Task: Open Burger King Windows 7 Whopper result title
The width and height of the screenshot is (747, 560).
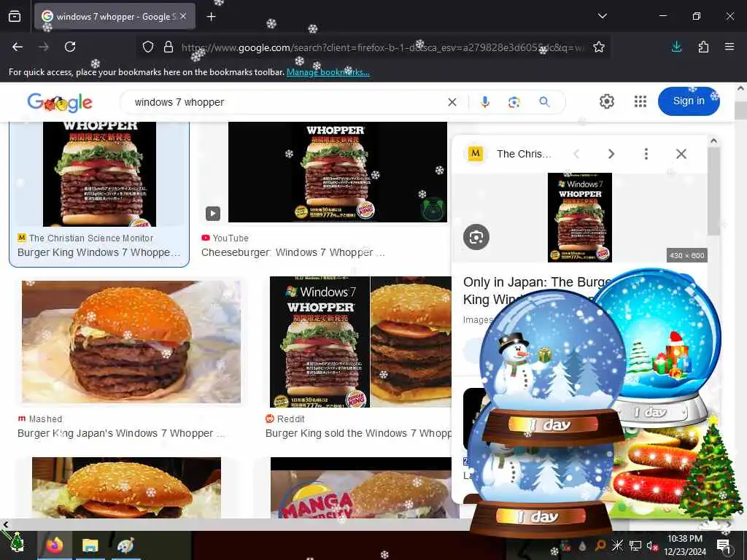Action: tap(99, 253)
